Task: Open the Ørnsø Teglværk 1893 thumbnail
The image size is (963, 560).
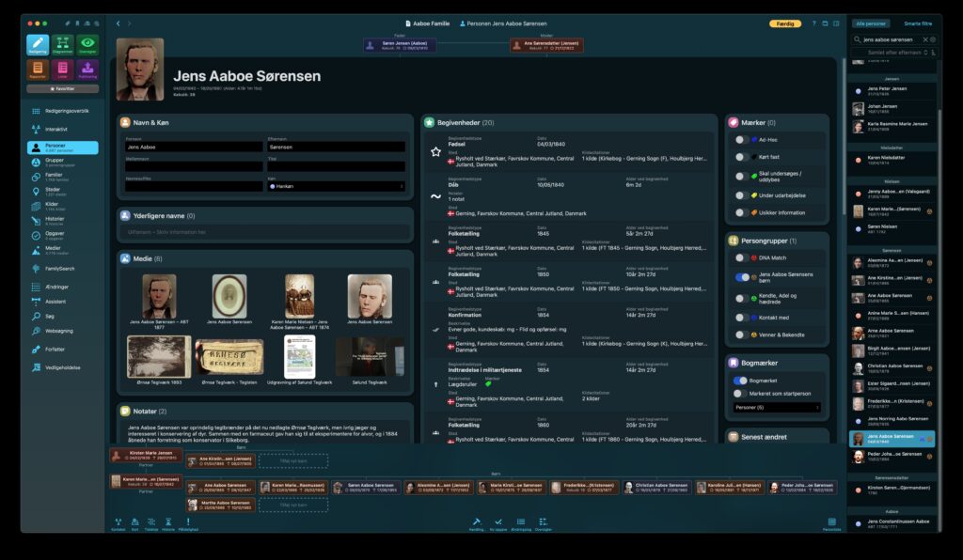Action: (159, 358)
